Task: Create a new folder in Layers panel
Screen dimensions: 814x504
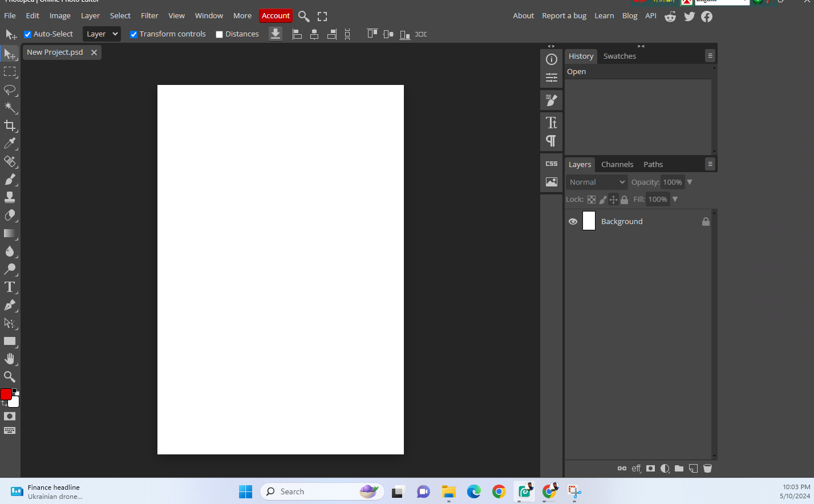Action: [x=679, y=469]
